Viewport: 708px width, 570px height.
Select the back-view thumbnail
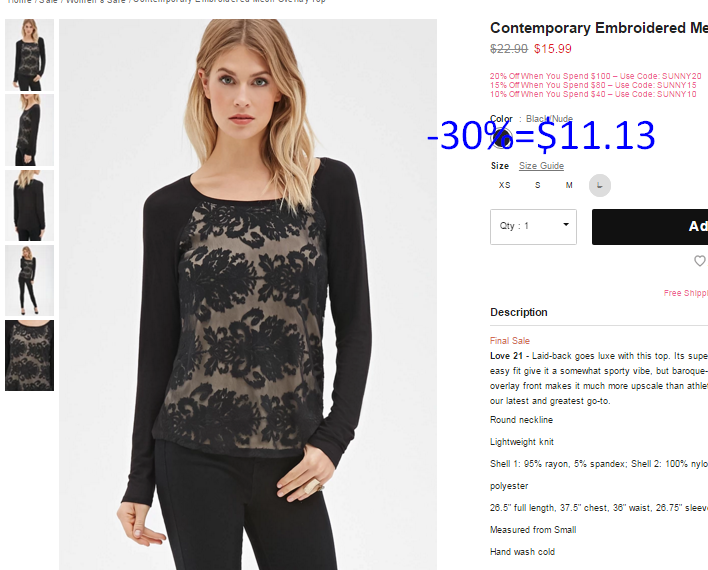(x=29, y=206)
